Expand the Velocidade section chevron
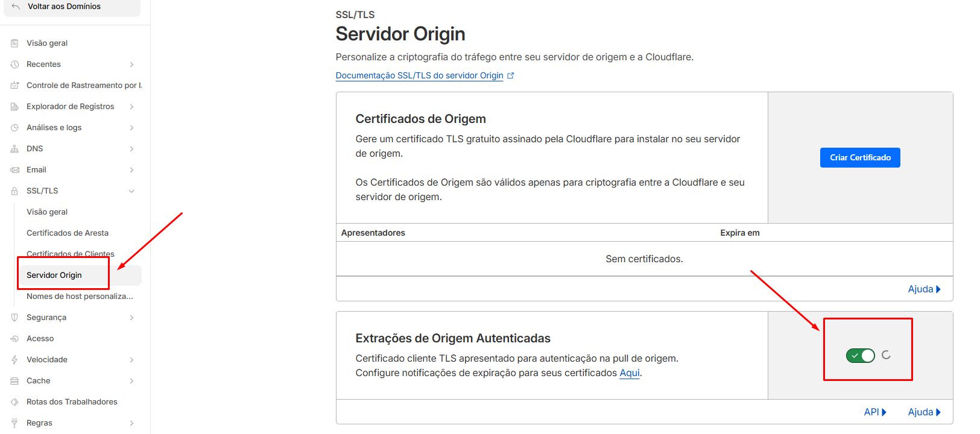 click(x=131, y=360)
